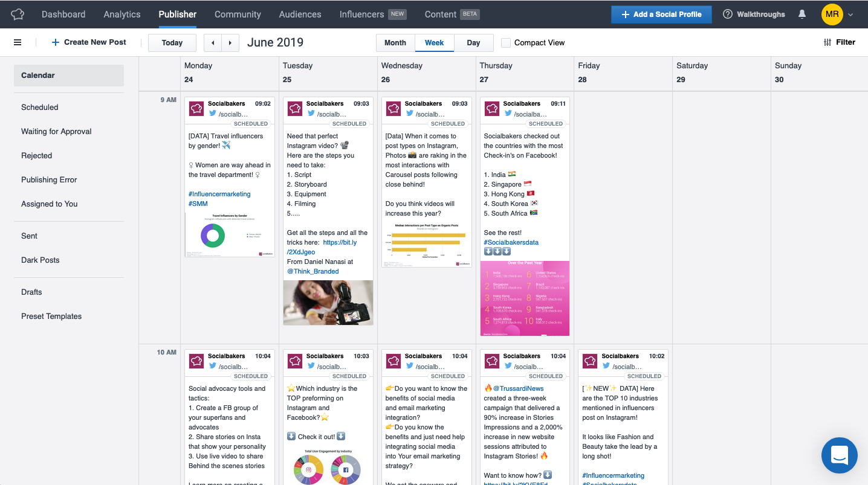Open the Analytics tab

tap(122, 14)
